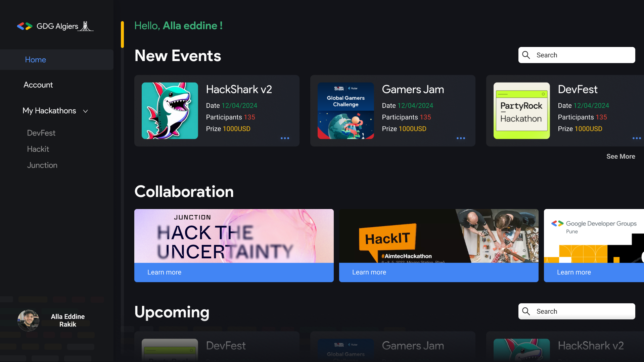The width and height of the screenshot is (644, 362).
Task: Open the Gamers Jam title in Upcoming
Action: (413, 346)
